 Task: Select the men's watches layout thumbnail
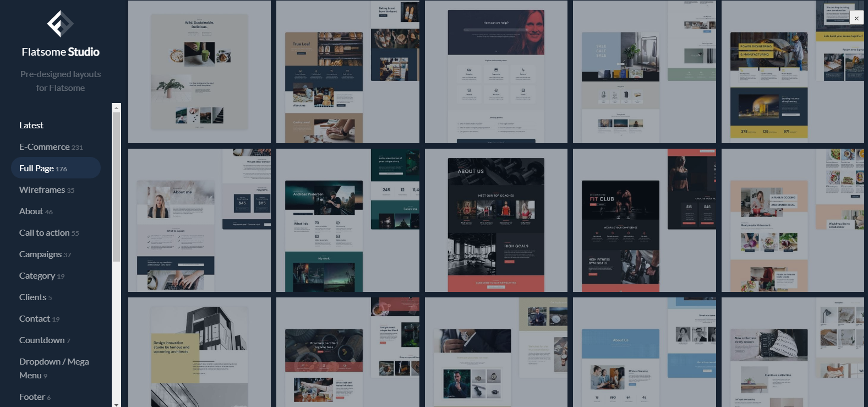tap(496, 352)
